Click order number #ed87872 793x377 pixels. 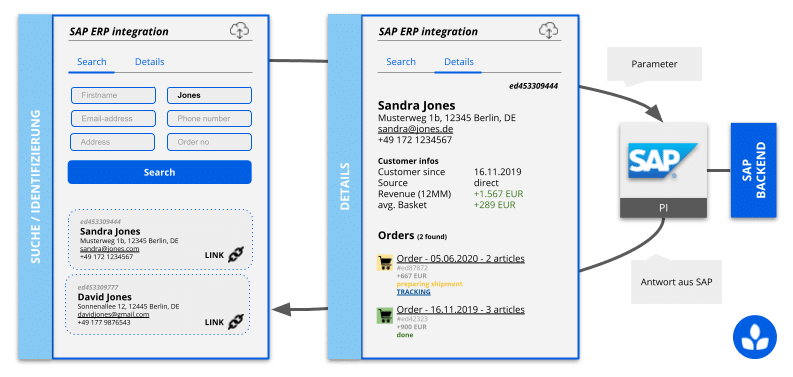point(412,268)
